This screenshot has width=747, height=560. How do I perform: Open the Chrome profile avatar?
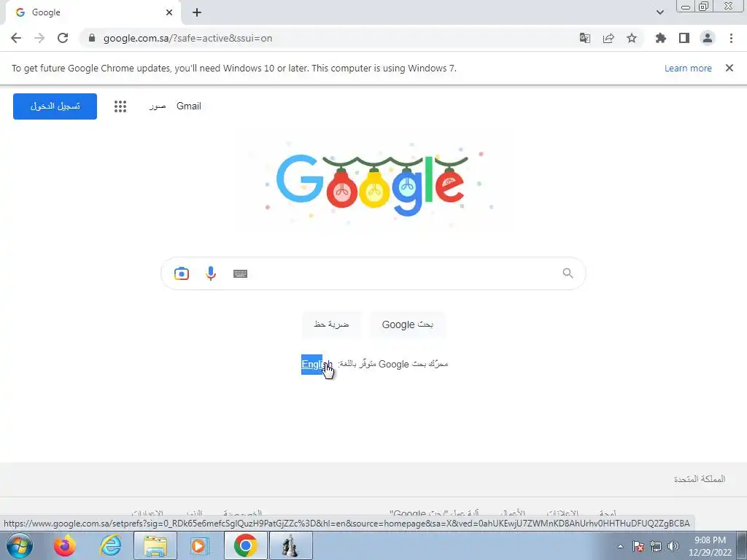pyautogui.click(x=708, y=38)
